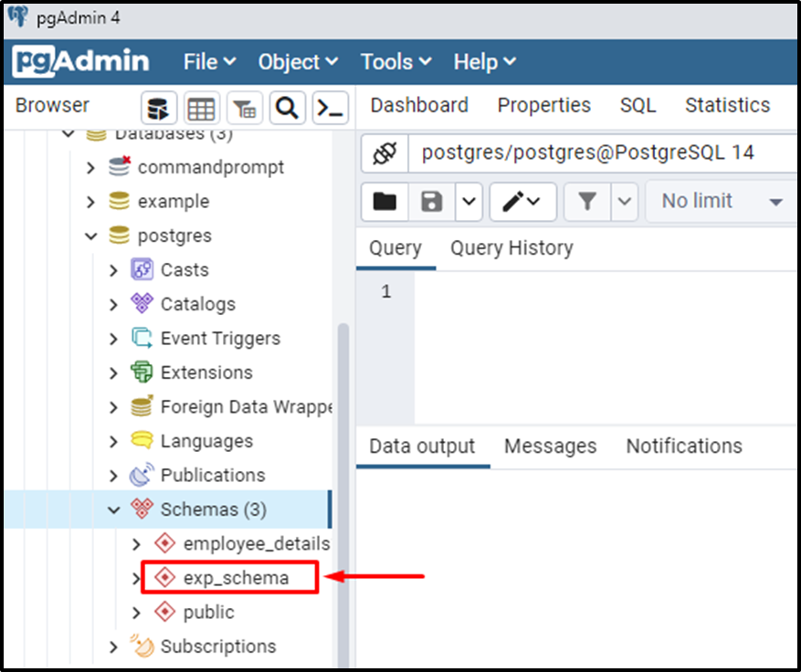Open the Notifications output tab

pyautogui.click(x=684, y=446)
